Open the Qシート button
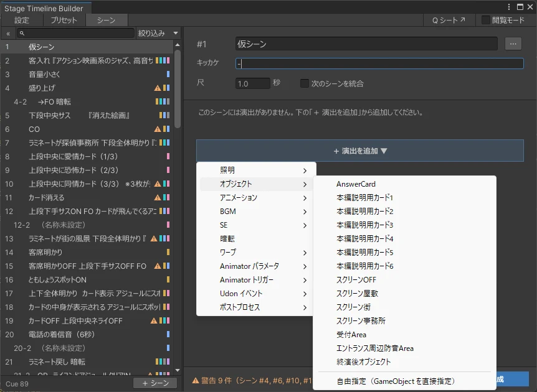This screenshot has height=392, width=537. click(x=449, y=20)
